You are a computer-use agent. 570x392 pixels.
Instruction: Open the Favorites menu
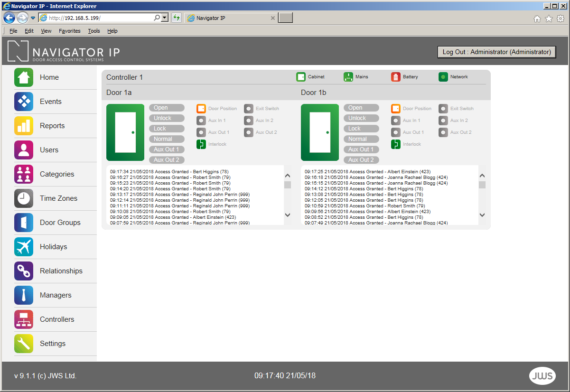pos(70,31)
